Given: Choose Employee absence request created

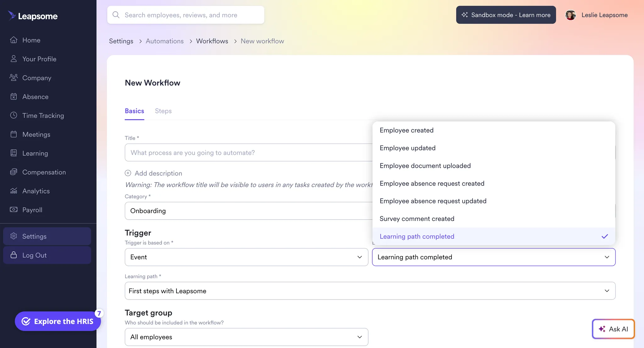Looking at the screenshot, I should point(494,183).
